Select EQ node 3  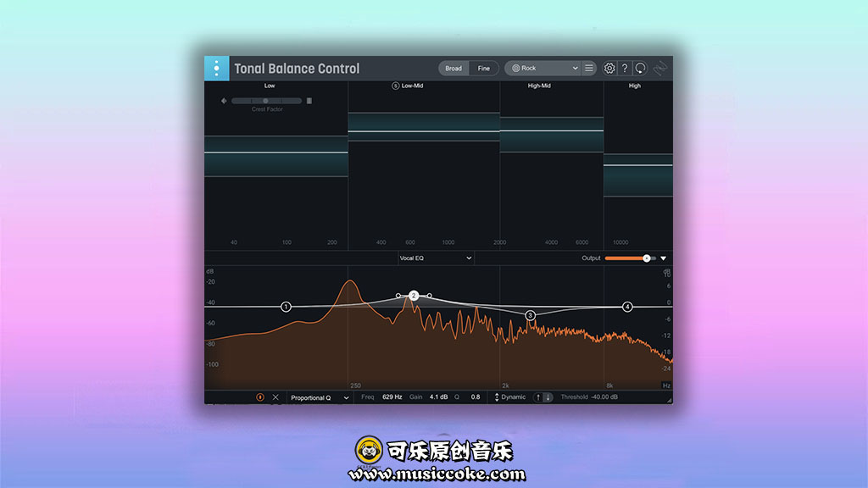click(530, 315)
